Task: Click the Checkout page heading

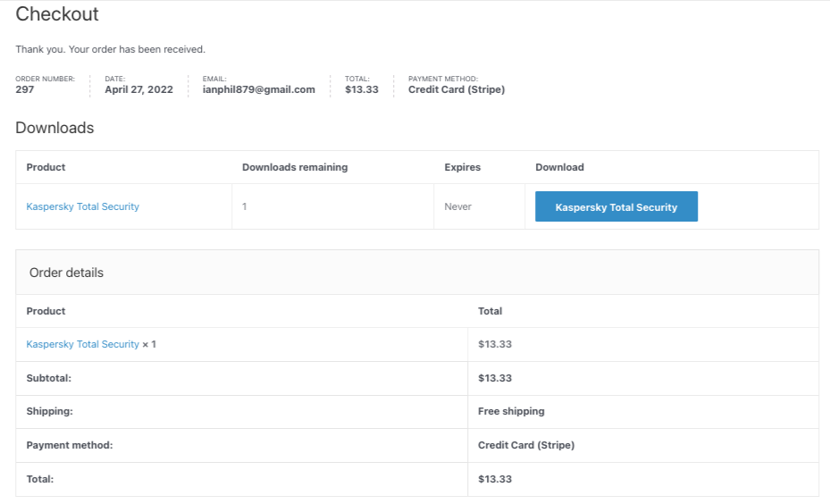Action: click(57, 13)
